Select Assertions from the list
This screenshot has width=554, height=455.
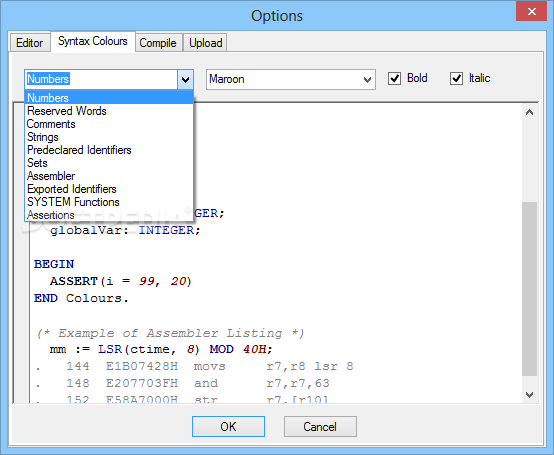pyautogui.click(x=109, y=215)
